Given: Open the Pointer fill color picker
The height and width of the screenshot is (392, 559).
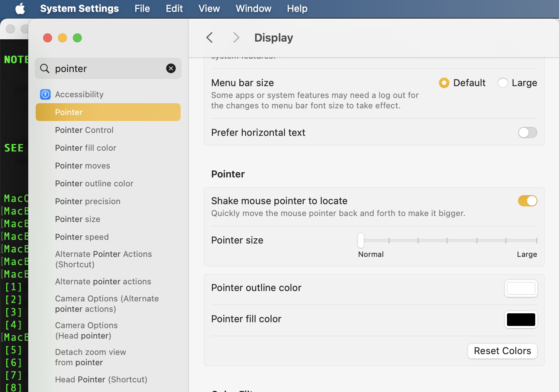Looking at the screenshot, I should (x=521, y=320).
